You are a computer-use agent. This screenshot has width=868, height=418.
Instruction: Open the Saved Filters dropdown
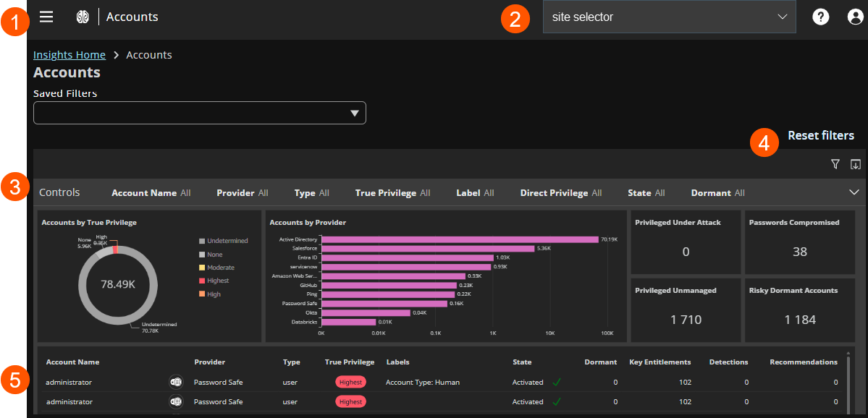click(200, 113)
